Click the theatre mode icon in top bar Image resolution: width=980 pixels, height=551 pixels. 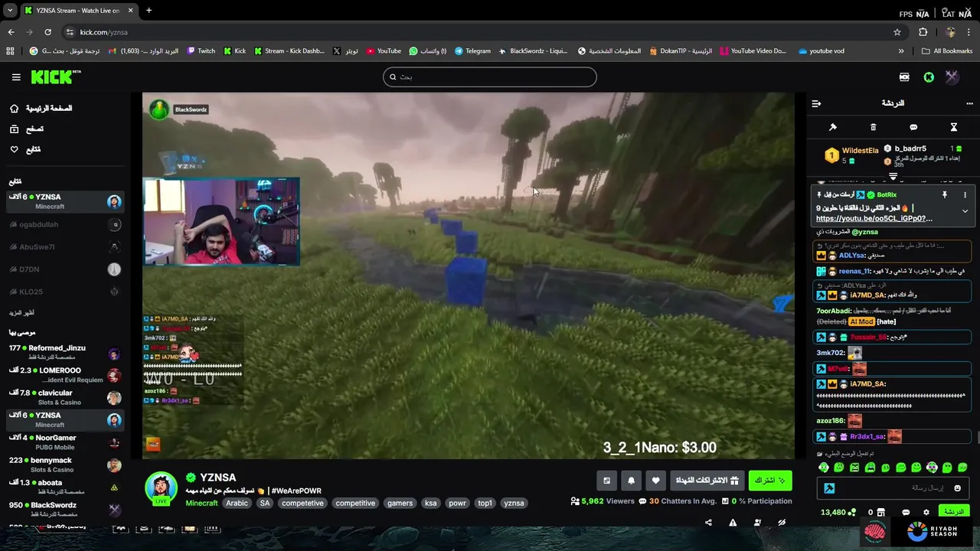click(x=904, y=77)
